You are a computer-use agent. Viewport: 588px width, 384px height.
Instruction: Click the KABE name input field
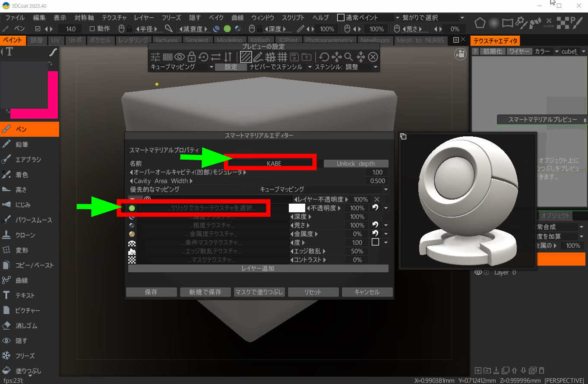click(274, 164)
